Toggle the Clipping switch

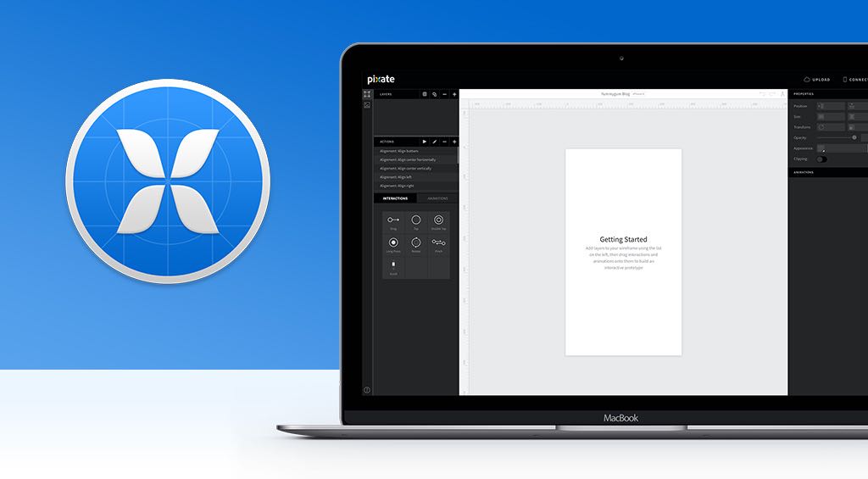pyautogui.click(x=821, y=159)
